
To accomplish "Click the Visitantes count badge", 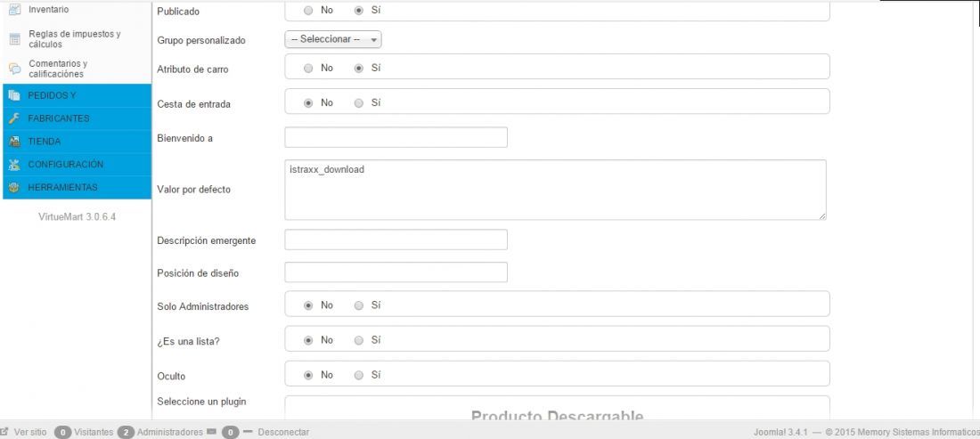I will click(x=62, y=432).
